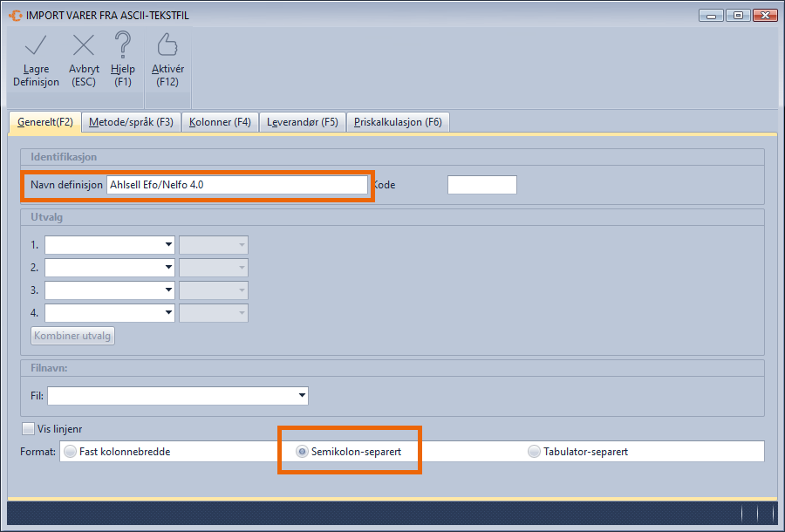Open the Kolonner (F4) tab
The width and height of the screenshot is (785, 532).
point(220,122)
